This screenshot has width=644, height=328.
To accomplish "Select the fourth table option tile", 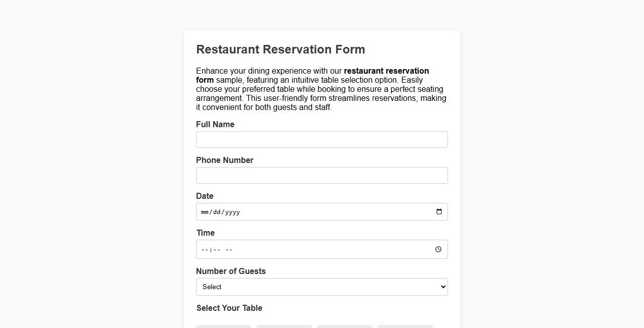I will [405, 327].
